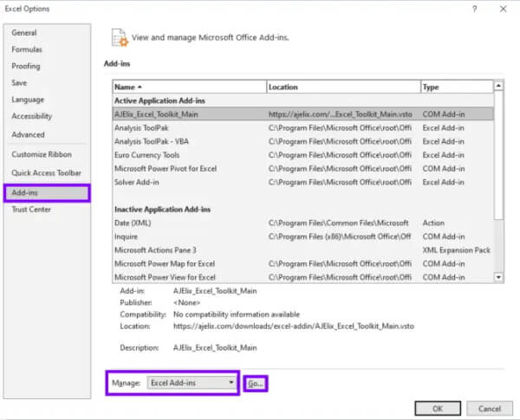The width and height of the screenshot is (520, 420).
Task: Select the Trust Center category
Action: click(x=31, y=210)
